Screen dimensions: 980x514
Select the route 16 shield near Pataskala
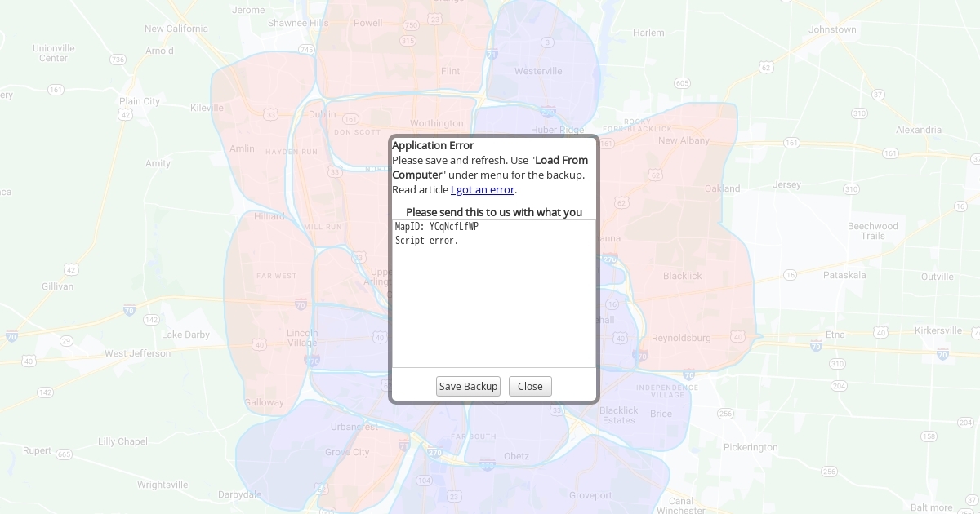coord(790,275)
